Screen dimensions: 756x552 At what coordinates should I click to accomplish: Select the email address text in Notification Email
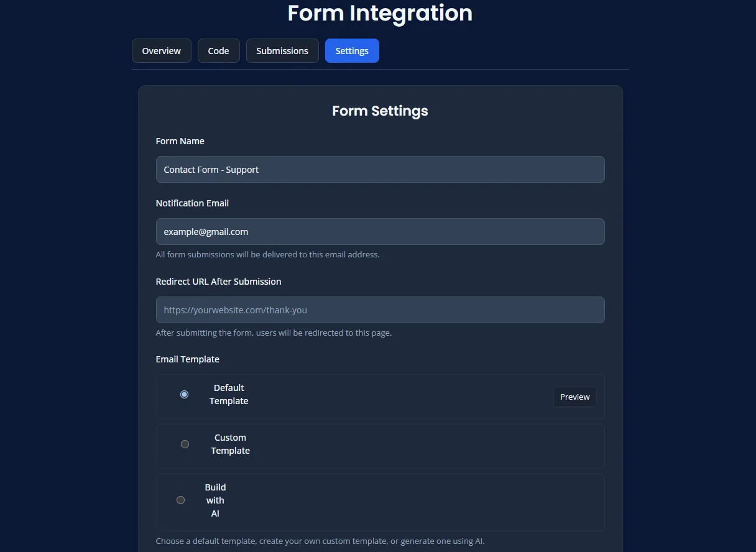point(206,231)
